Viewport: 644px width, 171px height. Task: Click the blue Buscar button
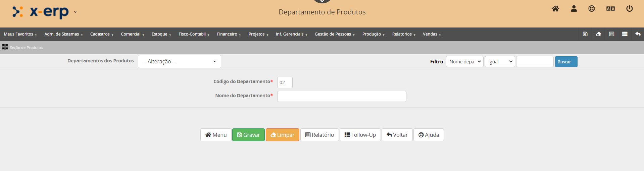pos(566,62)
